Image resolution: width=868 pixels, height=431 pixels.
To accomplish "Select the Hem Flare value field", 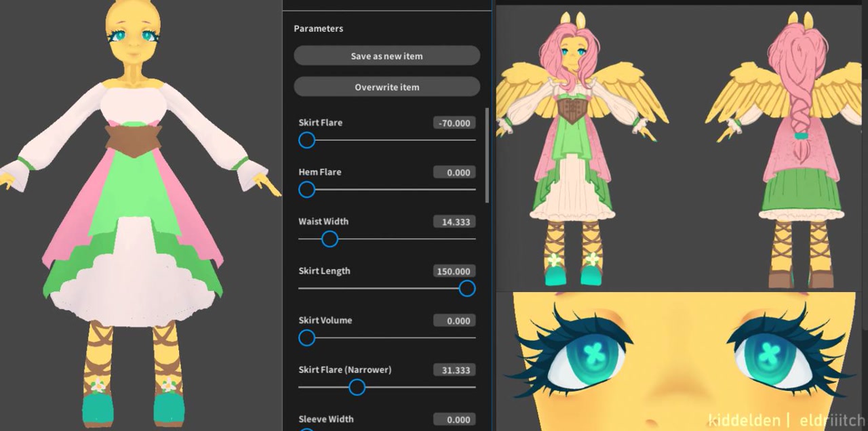I will click(454, 172).
